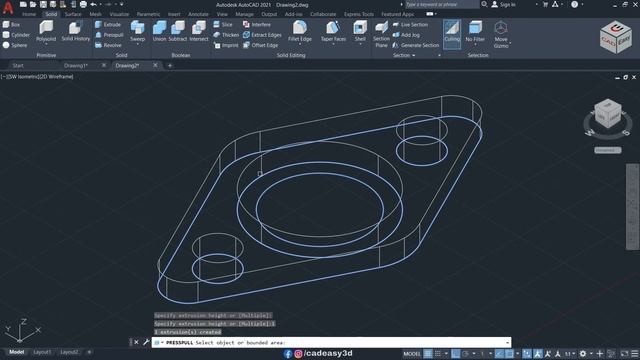Image resolution: width=640 pixels, height=360 pixels.
Task: Expand command line history arrow
Action: 507,342
